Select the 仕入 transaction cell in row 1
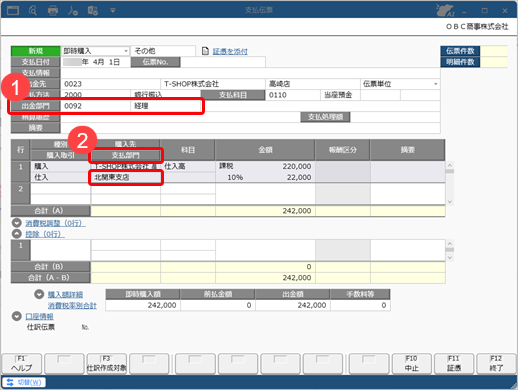 point(60,177)
